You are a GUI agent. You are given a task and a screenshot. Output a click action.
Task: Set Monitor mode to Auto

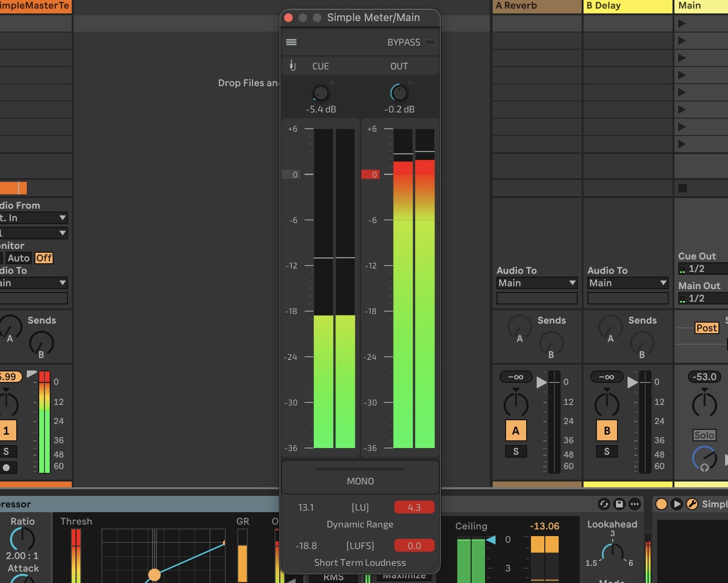[19, 258]
